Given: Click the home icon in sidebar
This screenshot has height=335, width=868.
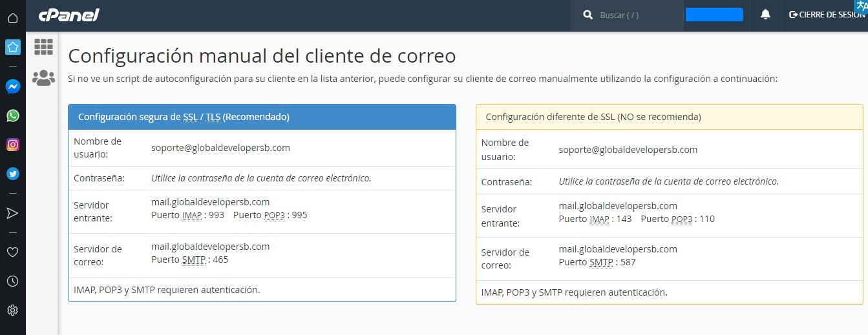Looking at the screenshot, I should (x=12, y=17).
